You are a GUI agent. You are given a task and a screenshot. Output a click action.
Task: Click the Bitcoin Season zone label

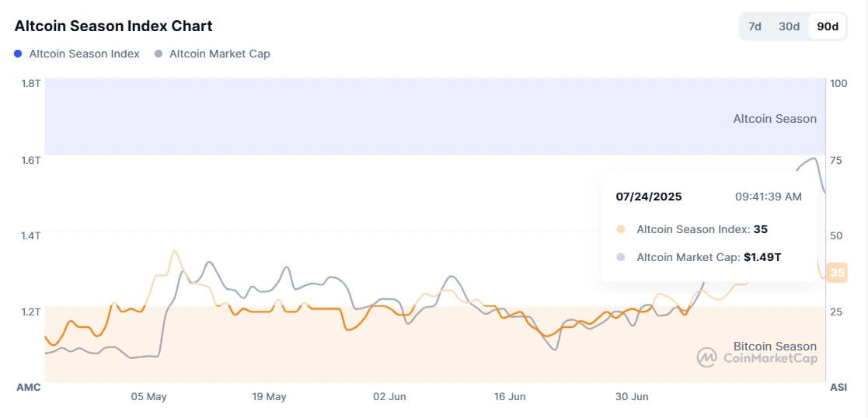pyautogui.click(x=775, y=346)
